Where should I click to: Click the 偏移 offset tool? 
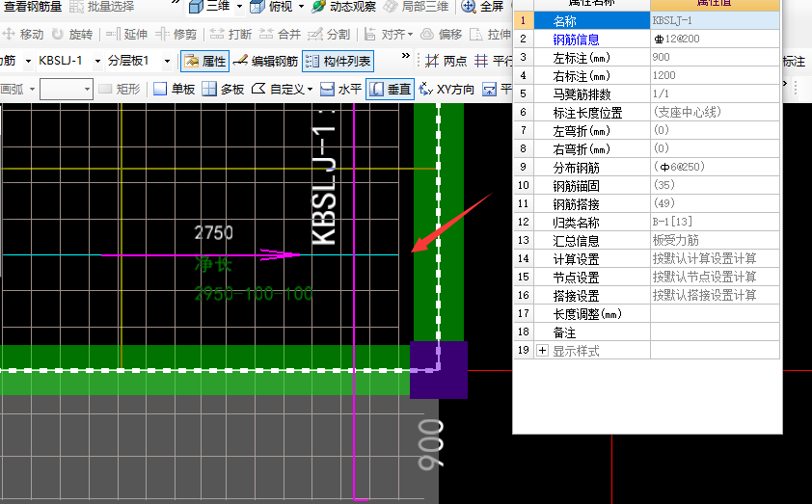click(441, 34)
